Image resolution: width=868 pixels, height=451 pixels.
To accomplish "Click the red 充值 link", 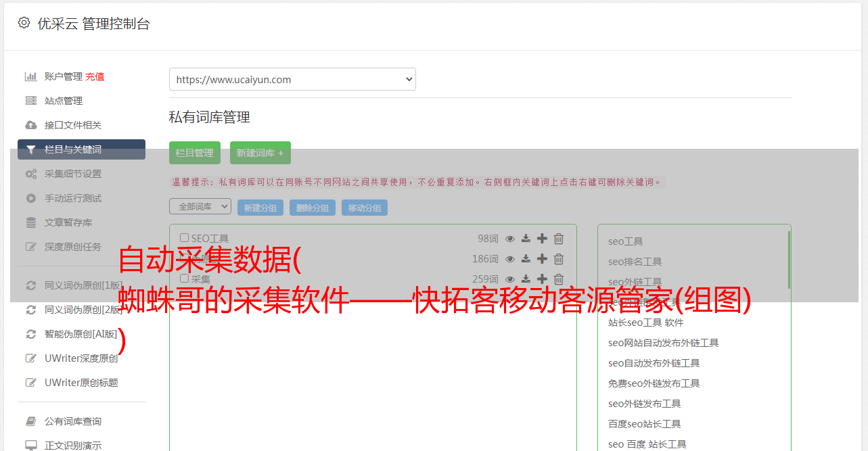I will click(x=95, y=76).
